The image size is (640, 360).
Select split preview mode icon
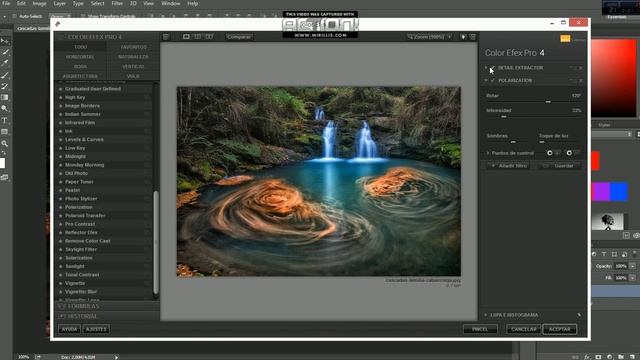tap(198, 37)
